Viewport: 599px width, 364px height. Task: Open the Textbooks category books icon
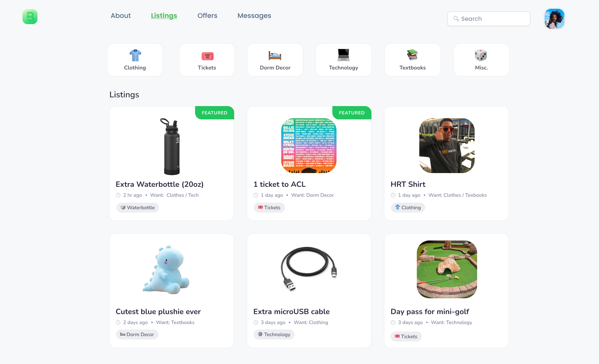pyautogui.click(x=412, y=55)
